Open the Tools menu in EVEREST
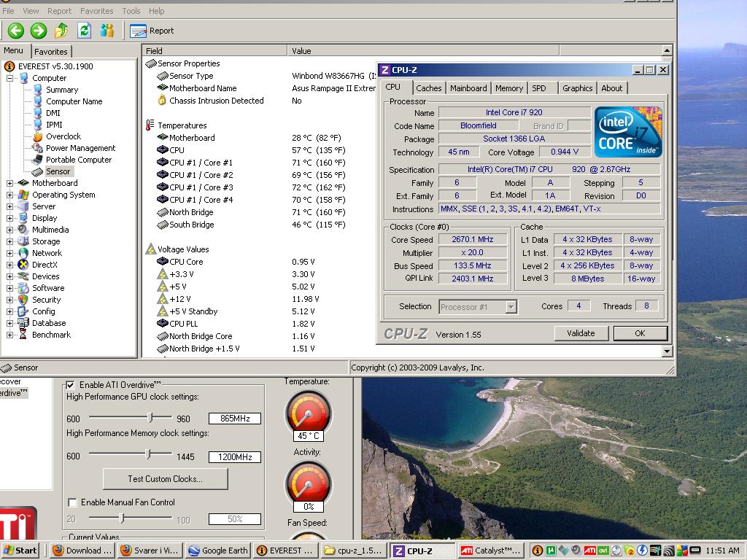The image size is (747, 560). pos(131,10)
